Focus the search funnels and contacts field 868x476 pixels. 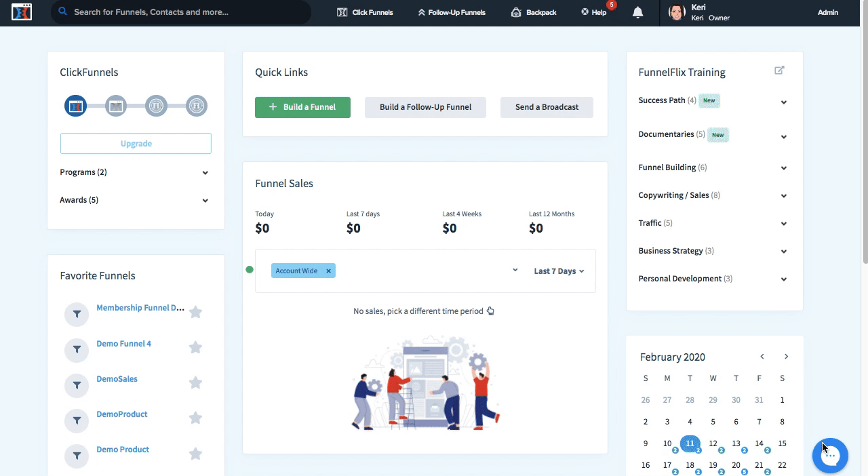click(x=180, y=12)
